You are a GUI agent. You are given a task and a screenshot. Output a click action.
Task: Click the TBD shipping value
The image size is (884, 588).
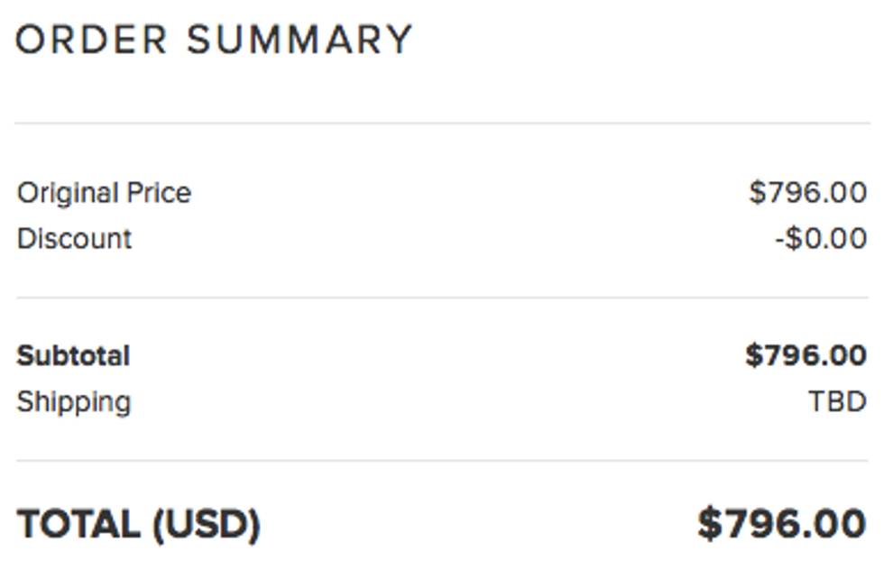(837, 401)
